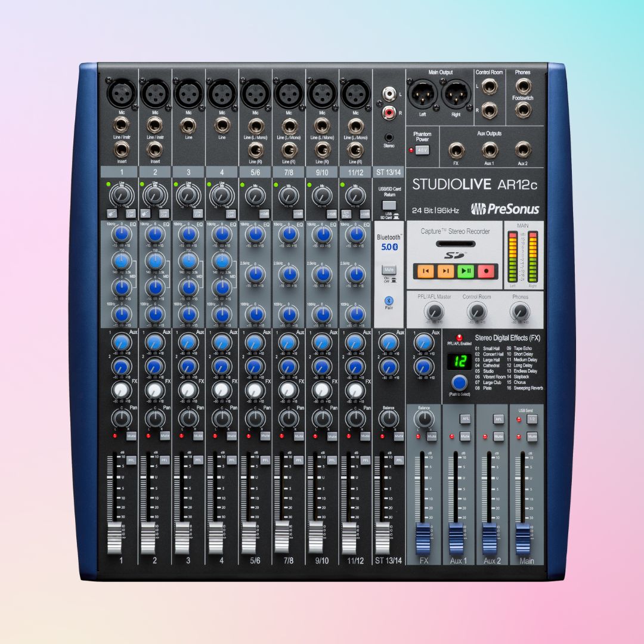Grab the blue Aux 2 fader
This screenshot has height=644, width=644.
(489, 539)
